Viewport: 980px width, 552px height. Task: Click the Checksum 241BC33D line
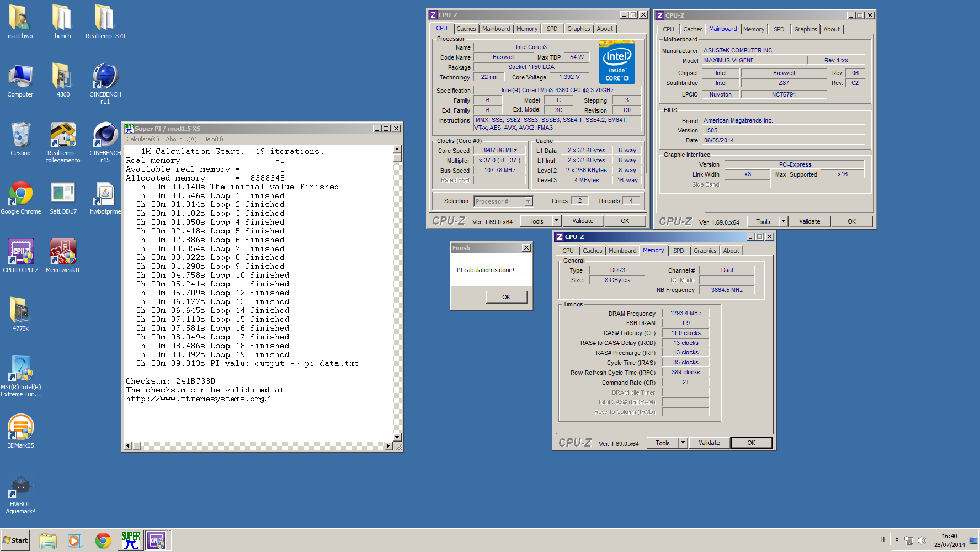(171, 381)
